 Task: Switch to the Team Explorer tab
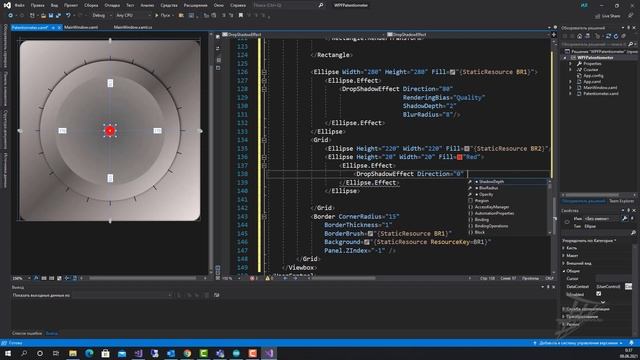pos(622,201)
